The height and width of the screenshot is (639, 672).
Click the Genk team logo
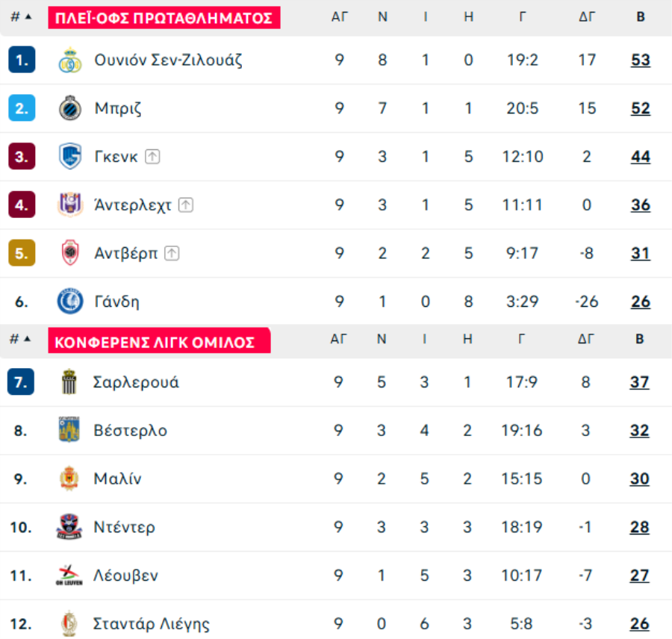70,157
